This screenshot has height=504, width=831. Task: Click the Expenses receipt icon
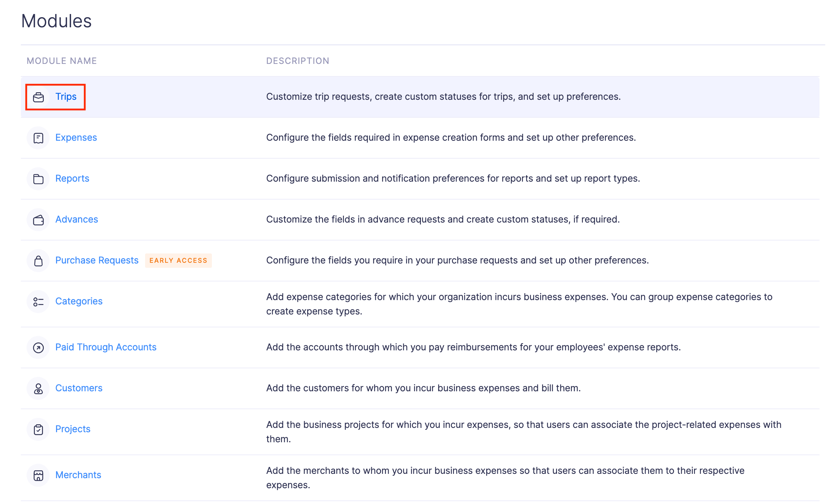[38, 138]
